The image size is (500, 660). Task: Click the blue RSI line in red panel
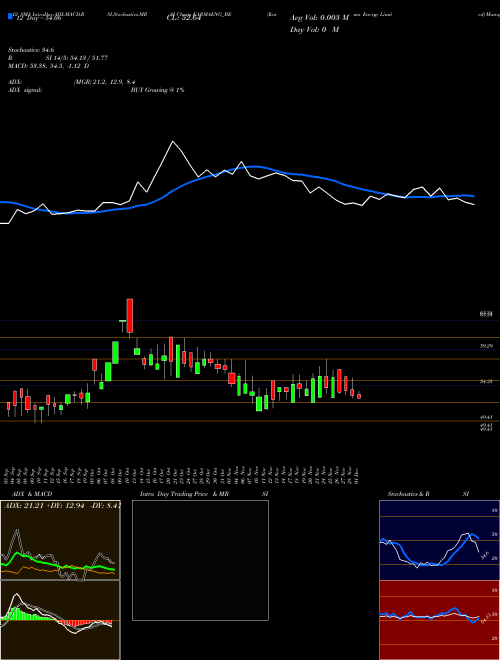point(429,615)
